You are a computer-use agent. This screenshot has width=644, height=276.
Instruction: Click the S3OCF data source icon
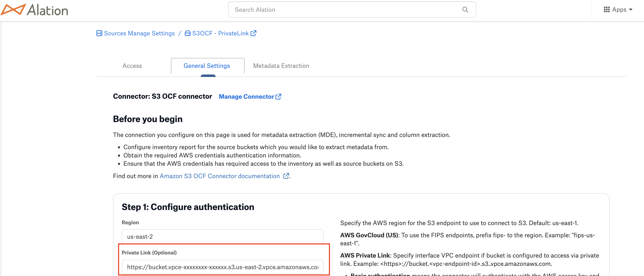[x=187, y=33]
